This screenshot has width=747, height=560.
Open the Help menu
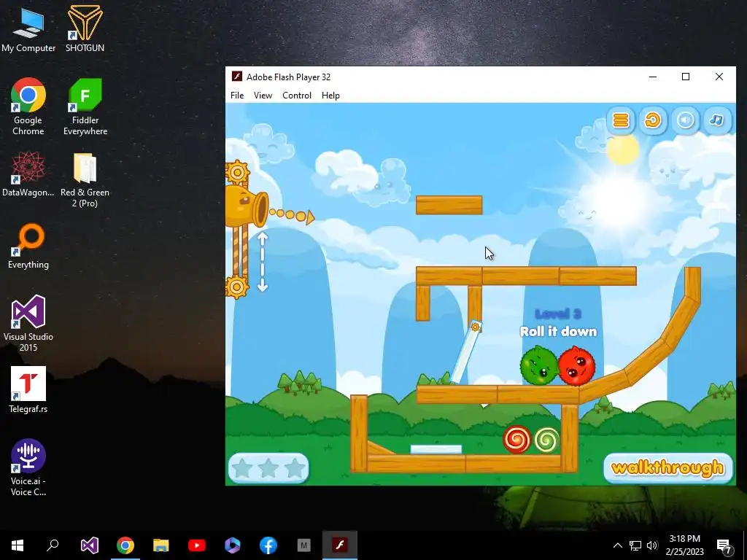pyautogui.click(x=330, y=96)
